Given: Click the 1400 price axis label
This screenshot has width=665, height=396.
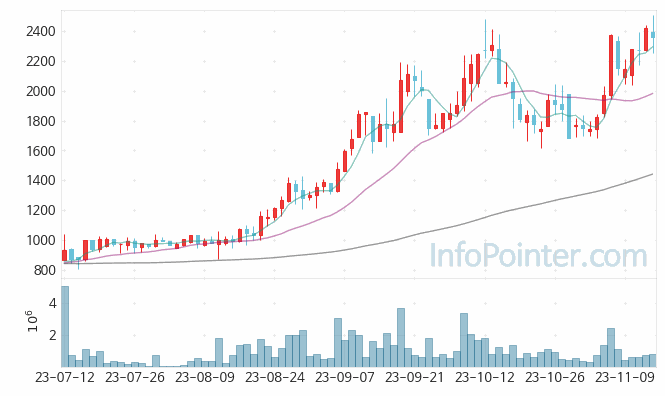Looking at the screenshot, I should (41, 181).
